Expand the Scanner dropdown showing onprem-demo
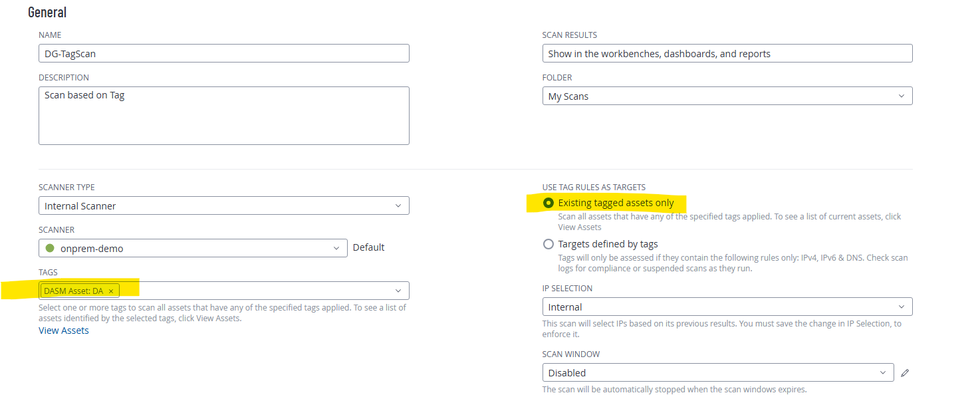 (193, 248)
